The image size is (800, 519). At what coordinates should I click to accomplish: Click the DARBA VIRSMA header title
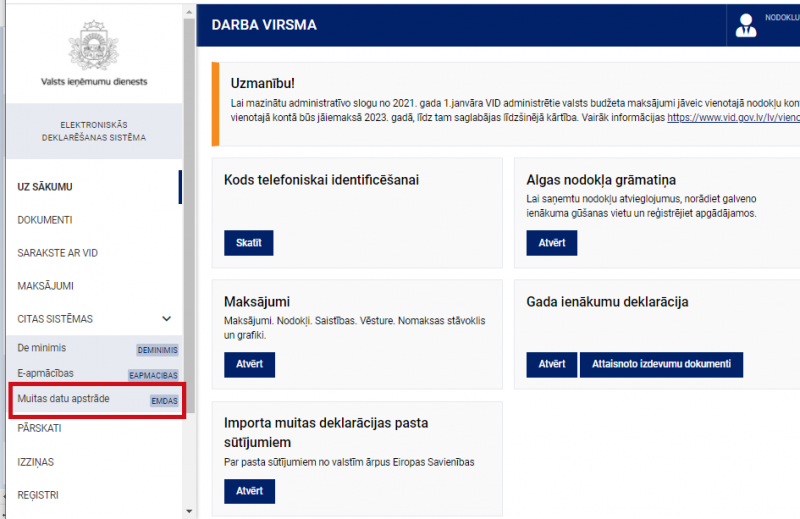pos(264,25)
